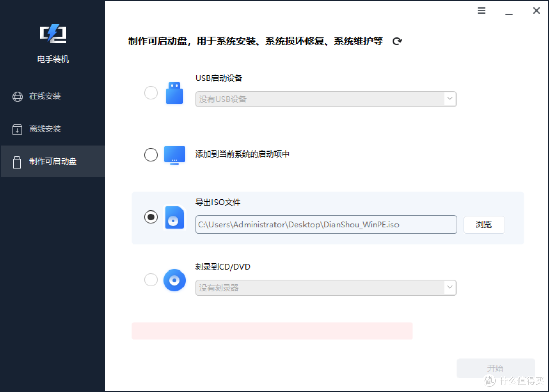This screenshot has height=392, width=549.
Task: Open the 没有刻录器 dropdown
Action: 326,288
